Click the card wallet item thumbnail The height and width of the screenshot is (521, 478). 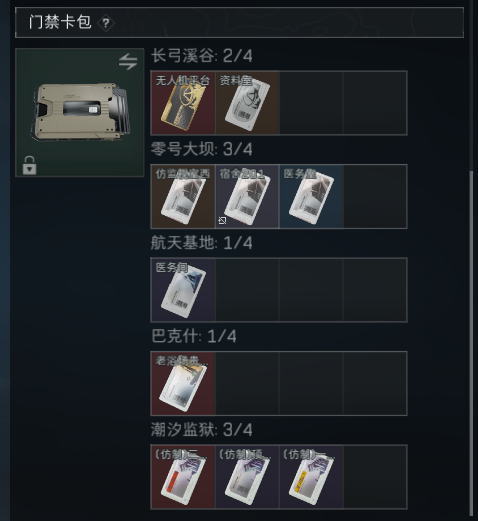(x=80, y=112)
